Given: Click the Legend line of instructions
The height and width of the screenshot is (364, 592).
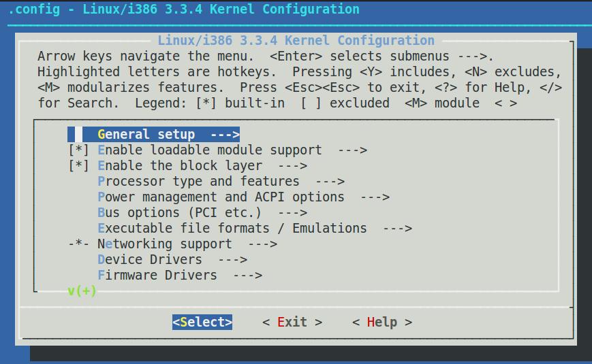Looking at the screenshot, I should point(277,103).
